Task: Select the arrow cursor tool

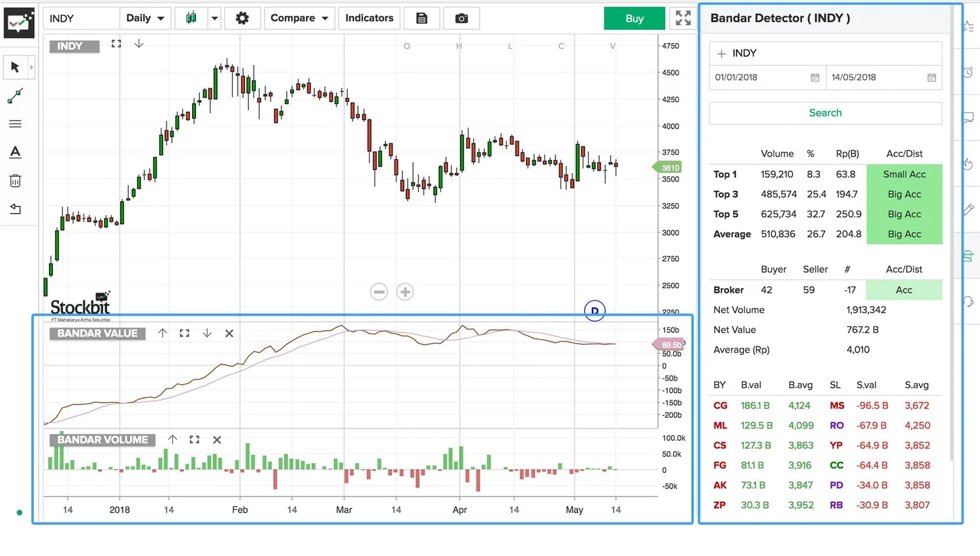Action: tap(14, 67)
